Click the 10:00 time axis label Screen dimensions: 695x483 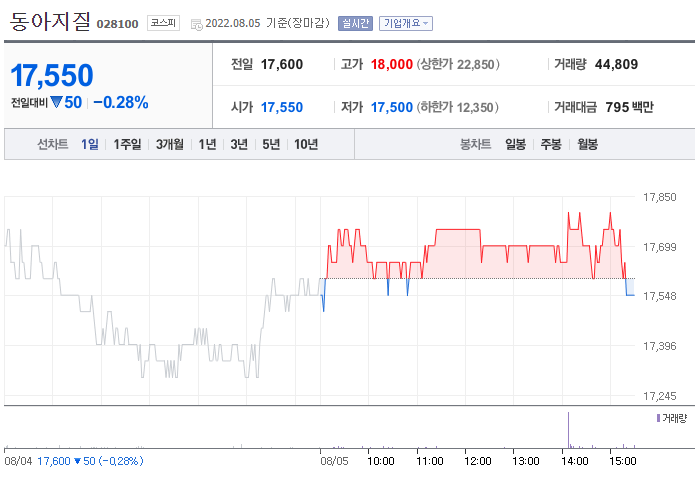[x=381, y=461]
